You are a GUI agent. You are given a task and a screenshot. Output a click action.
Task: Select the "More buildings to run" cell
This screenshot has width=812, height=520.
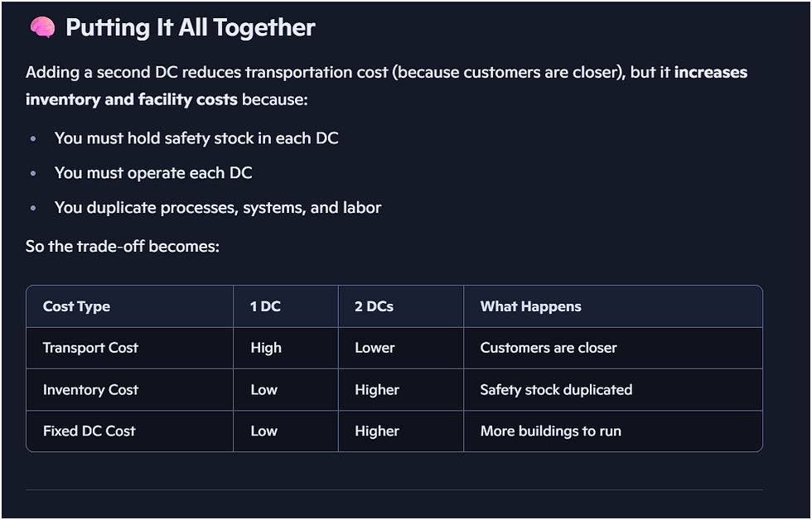point(550,431)
